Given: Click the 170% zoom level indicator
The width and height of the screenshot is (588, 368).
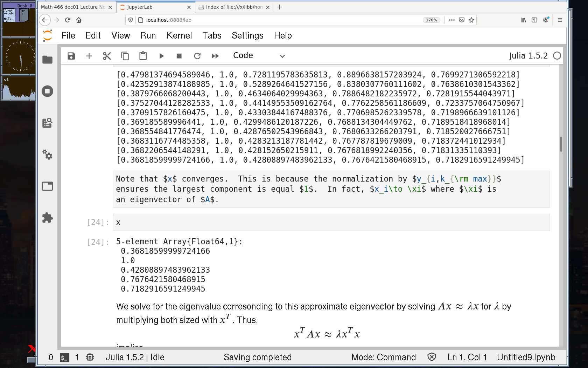Looking at the screenshot, I should pos(431,20).
